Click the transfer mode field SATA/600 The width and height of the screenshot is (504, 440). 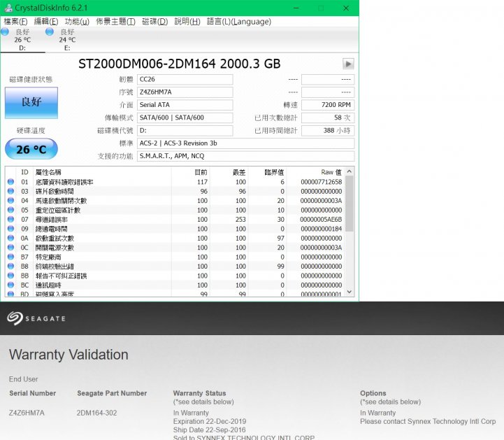(x=185, y=118)
